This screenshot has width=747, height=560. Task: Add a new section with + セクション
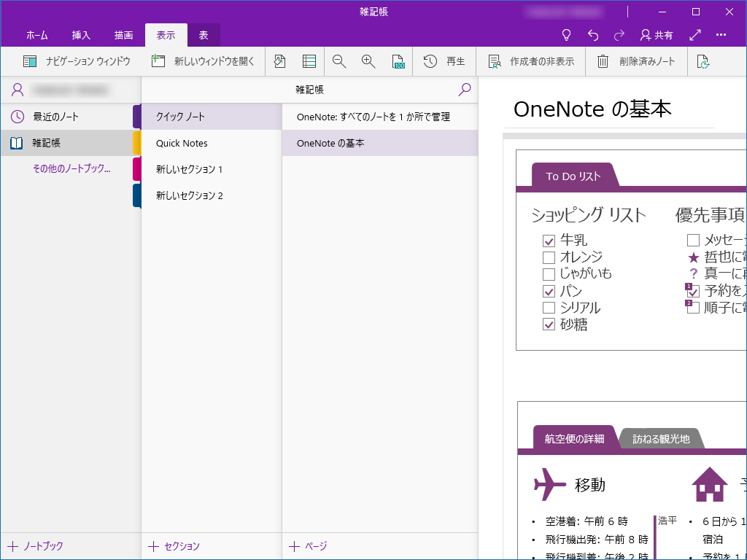[x=174, y=546]
